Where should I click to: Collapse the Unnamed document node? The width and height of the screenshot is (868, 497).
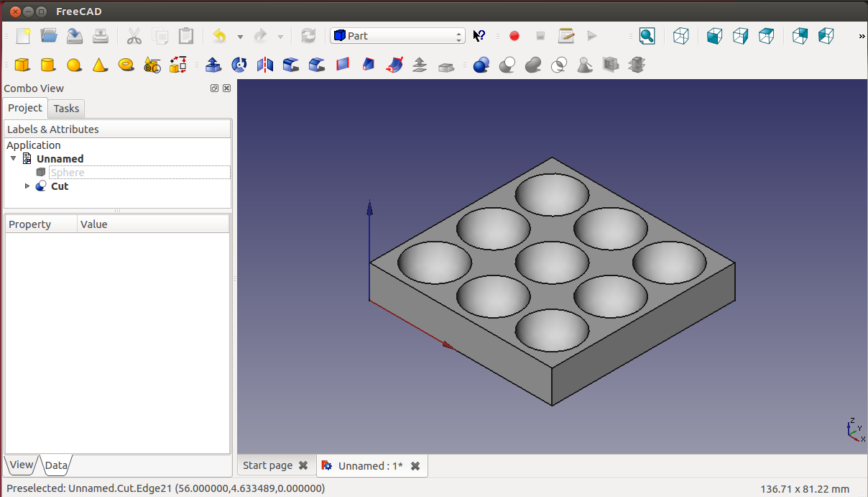point(14,158)
